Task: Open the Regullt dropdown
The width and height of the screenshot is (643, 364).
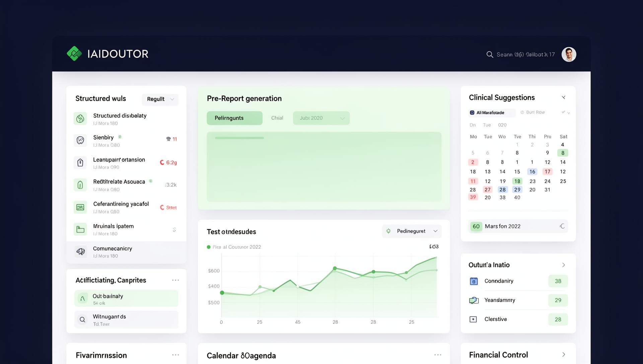Action: [x=160, y=99]
